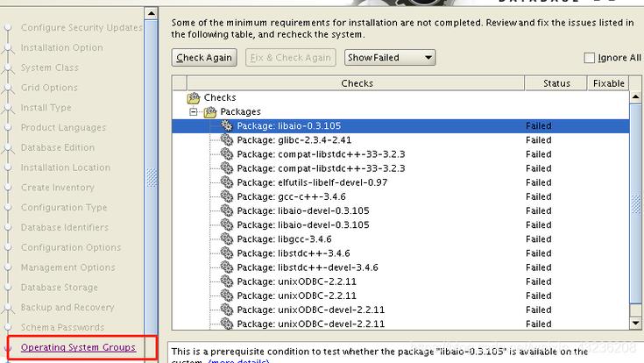Go to Installation Option step

point(62,47)
